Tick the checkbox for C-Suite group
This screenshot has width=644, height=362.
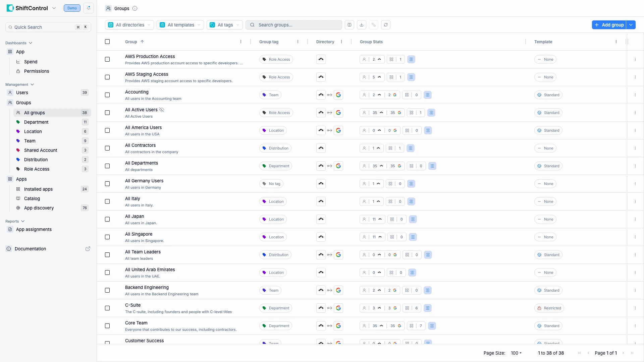coord(107,308)
